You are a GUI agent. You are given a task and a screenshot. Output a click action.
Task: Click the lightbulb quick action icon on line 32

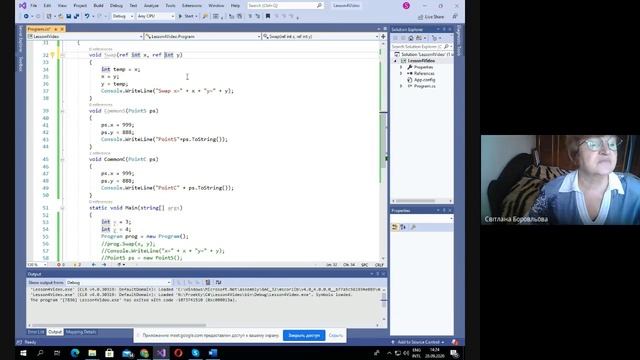(x=53, y=55)
